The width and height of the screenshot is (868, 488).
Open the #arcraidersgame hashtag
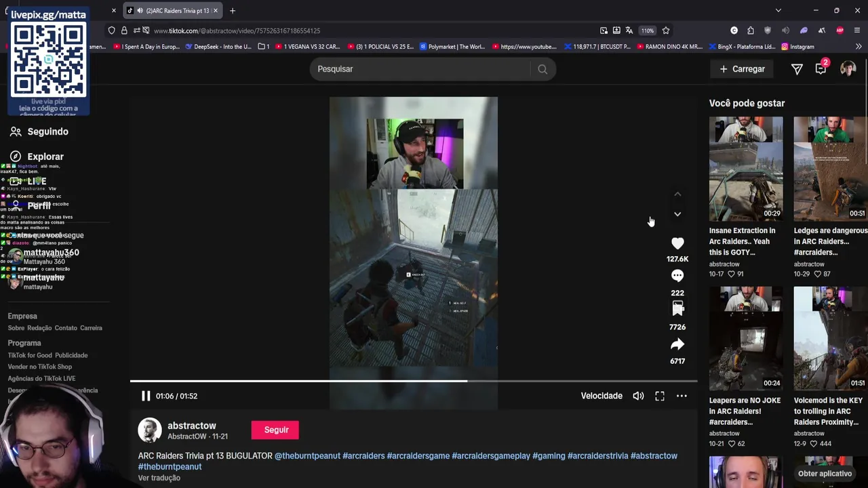click(418, 455)
